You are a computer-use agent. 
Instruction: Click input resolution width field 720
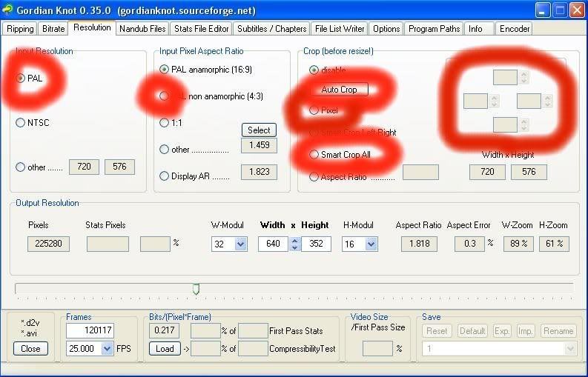[x=84, y=167]
